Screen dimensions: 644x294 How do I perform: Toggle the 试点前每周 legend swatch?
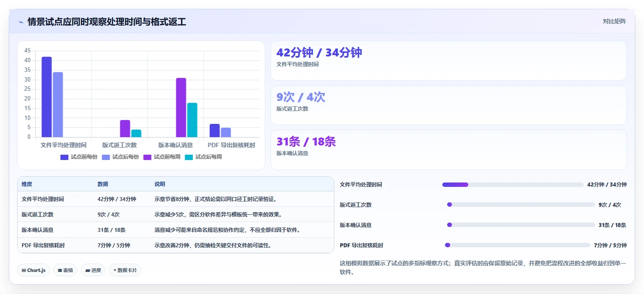coord(147,157)
